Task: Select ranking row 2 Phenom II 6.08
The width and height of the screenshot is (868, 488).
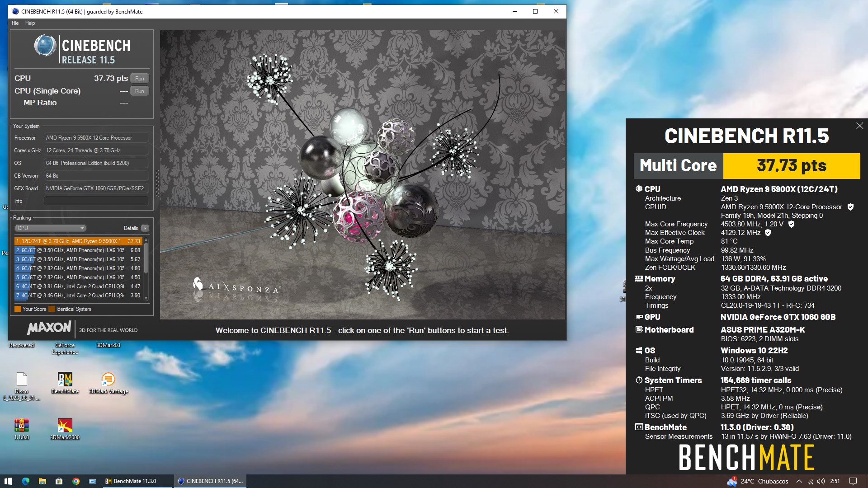Action: click(78, 250)
